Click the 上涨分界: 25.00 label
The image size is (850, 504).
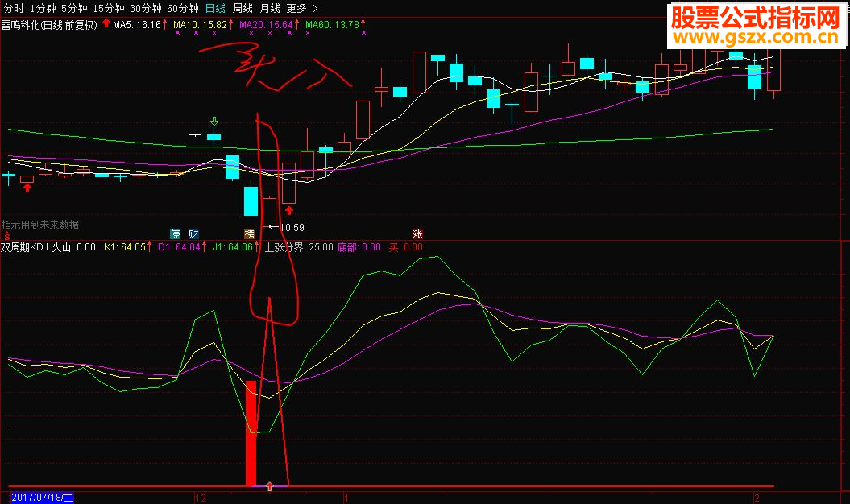coord(299,247)
